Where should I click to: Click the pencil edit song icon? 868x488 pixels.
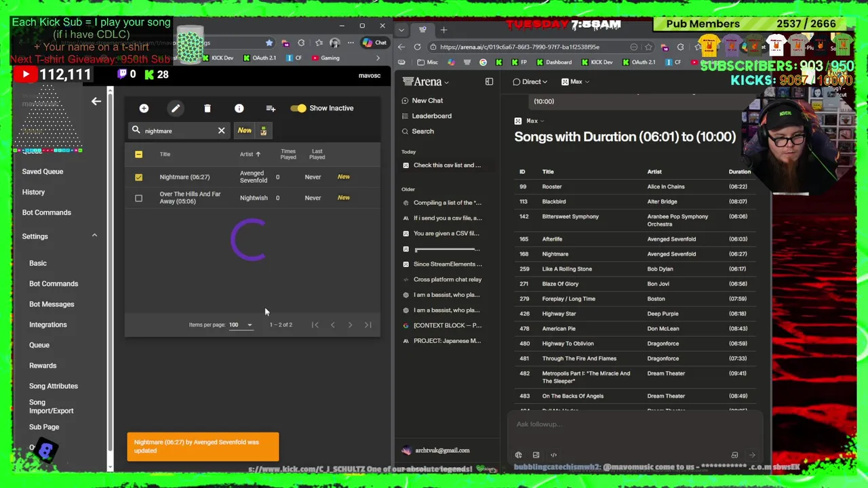coord(176,108)
